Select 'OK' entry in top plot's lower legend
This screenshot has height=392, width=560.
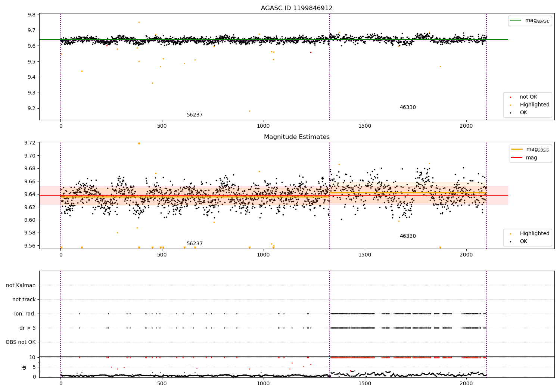pyautogui.click(x=523, y=113)
